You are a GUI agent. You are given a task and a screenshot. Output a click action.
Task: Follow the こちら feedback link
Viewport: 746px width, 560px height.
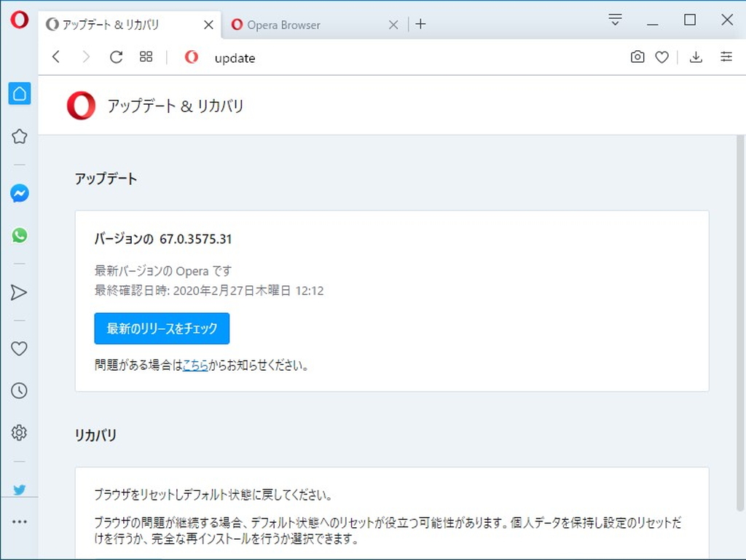point(195,366)
